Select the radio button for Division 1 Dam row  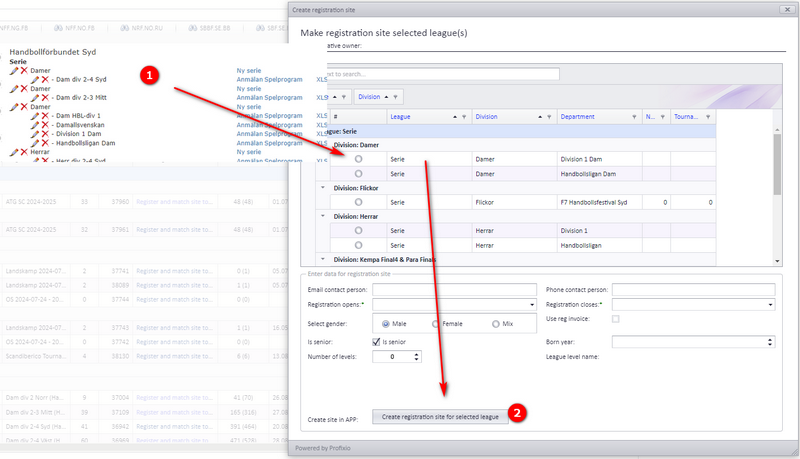pyautogui.click(x=359, y=159)
